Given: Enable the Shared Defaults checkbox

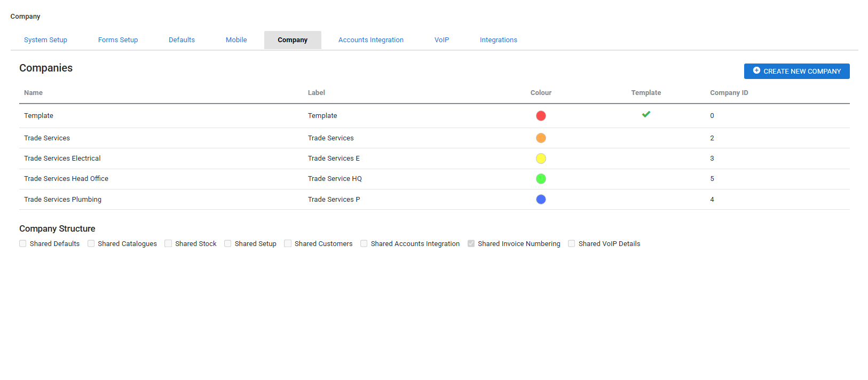Looking at the screenshot, I should click(23, 244).
